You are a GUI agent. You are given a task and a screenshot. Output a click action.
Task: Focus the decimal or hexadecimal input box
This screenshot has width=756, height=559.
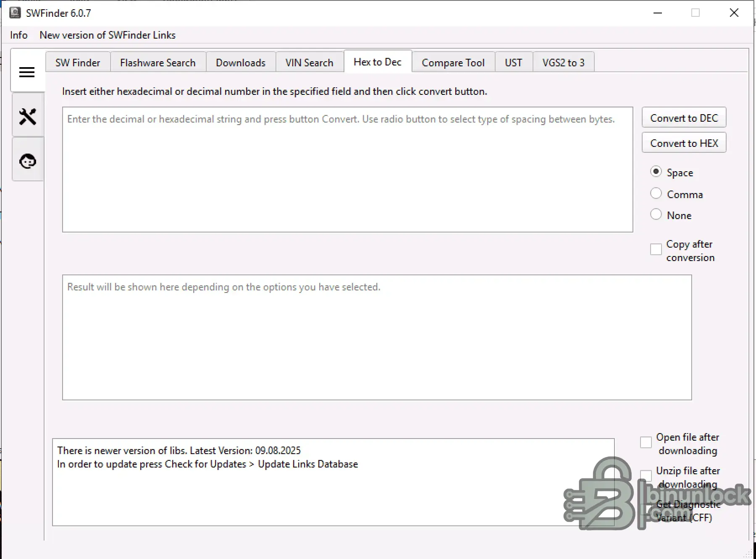pyautogui.click(x=348, y=170)
